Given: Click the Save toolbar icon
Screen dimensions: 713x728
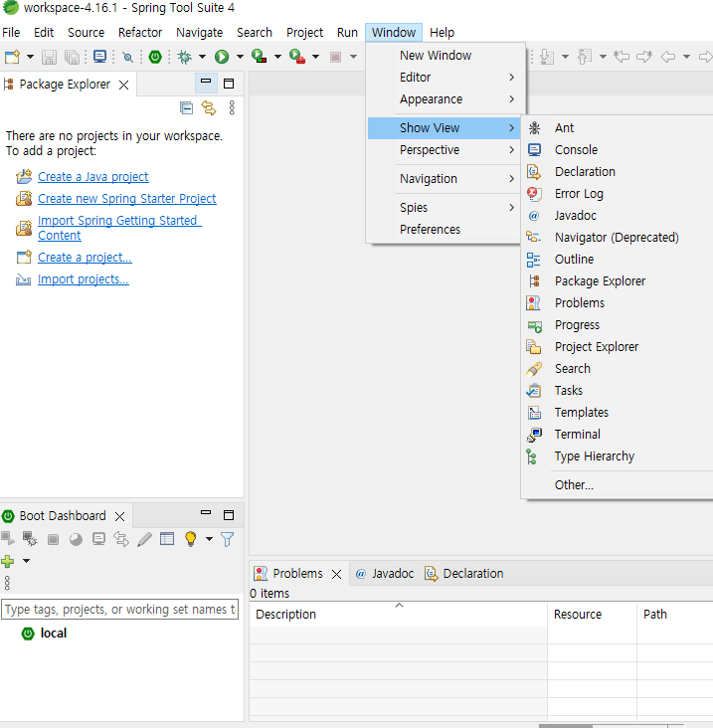Looking at the screenshot, I should click(49, 57).
